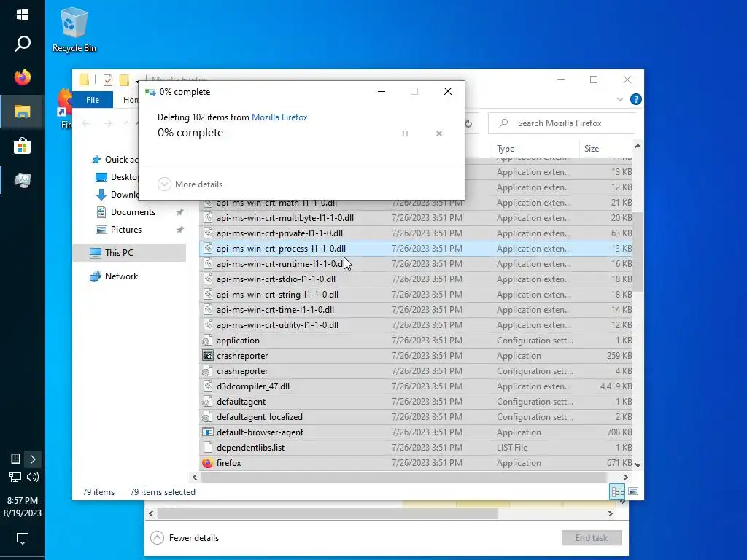Click the crashreporter Application icon
This screenshot has width=747, height=560.
207,356
